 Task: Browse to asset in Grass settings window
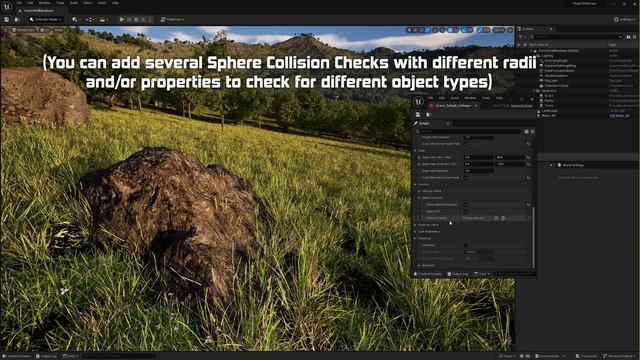(x=428, y=115)
